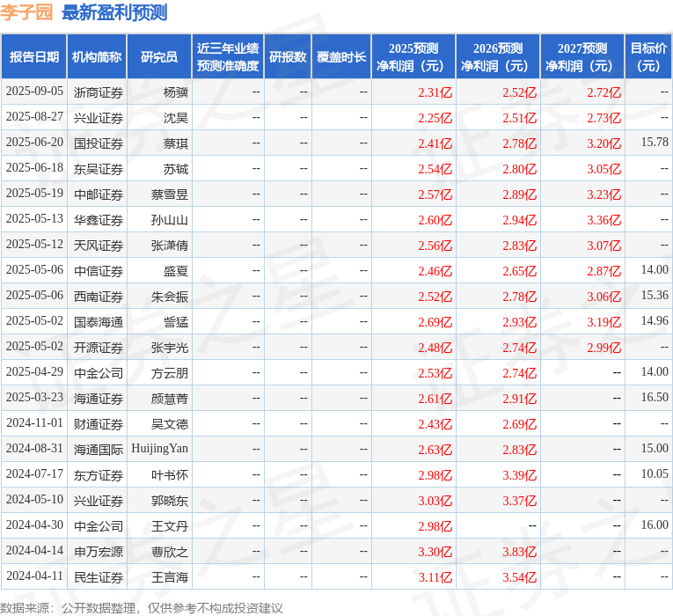Click the 海通证券 institution cell

(99, 399)
